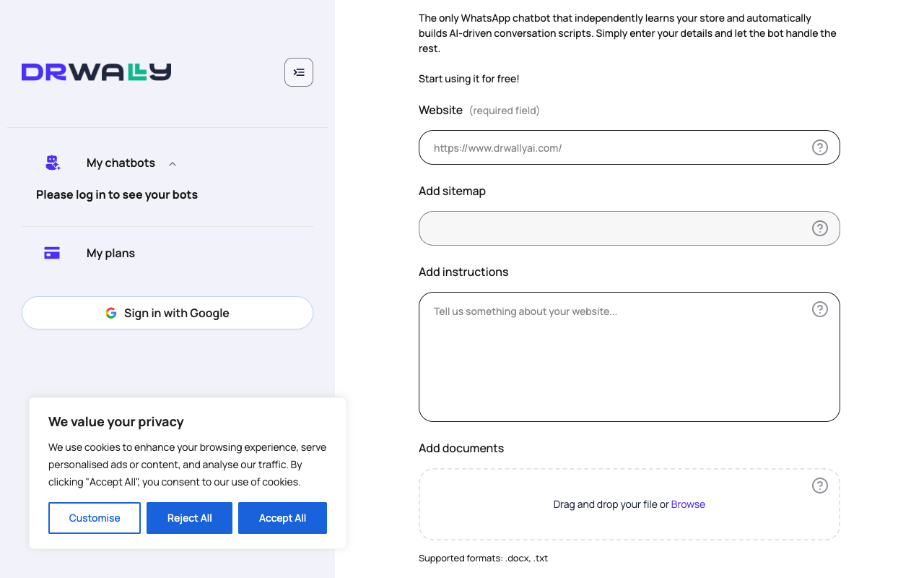Click the sidebar collapse icon
Screen dimensions: 924x578
[x=299, y=72]
